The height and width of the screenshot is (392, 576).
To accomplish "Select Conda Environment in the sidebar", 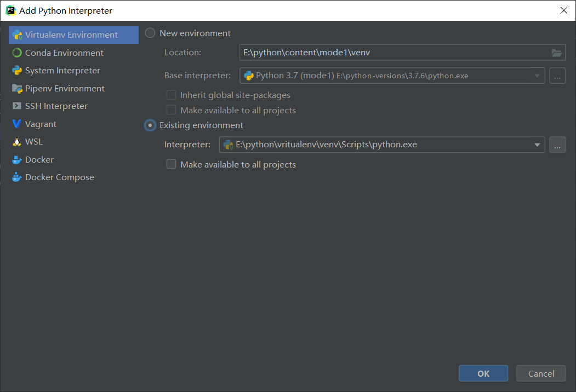I will [73, 53].
